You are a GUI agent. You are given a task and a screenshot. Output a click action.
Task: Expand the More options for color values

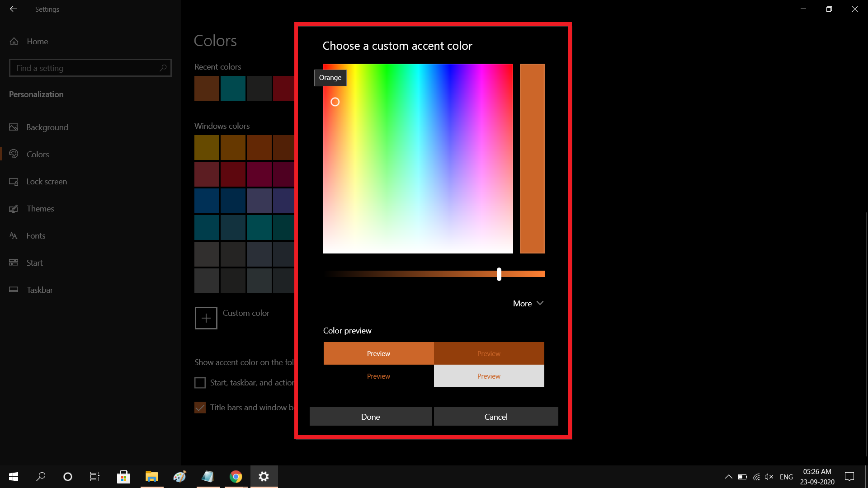(x=527, y=303)
